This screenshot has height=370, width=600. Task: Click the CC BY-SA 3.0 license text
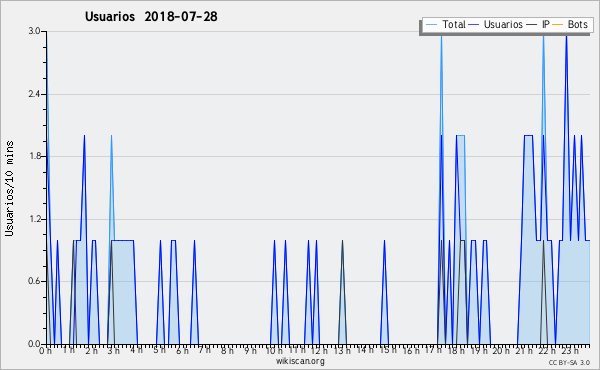pyautogui.click(x=569, y=362)
